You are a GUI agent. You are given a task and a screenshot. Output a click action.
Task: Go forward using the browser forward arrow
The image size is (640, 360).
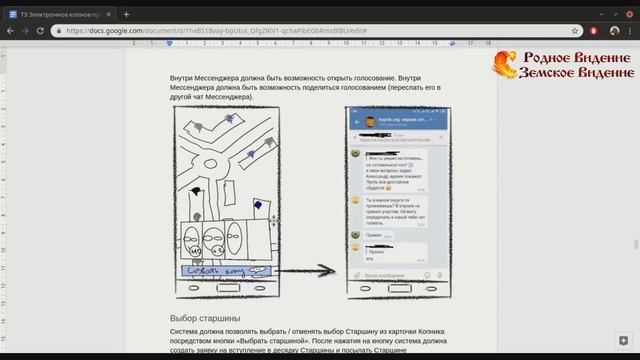pos(25,31)
